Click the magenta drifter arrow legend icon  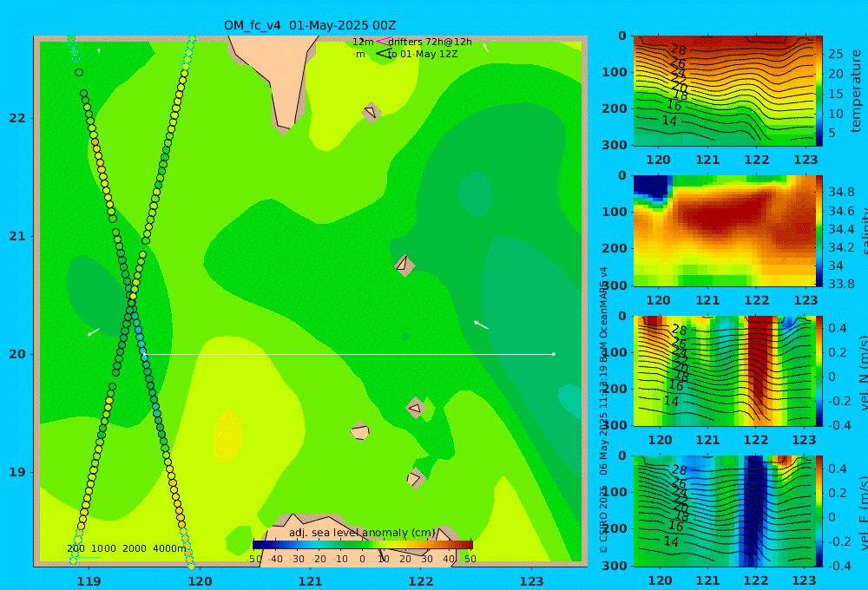383,42
